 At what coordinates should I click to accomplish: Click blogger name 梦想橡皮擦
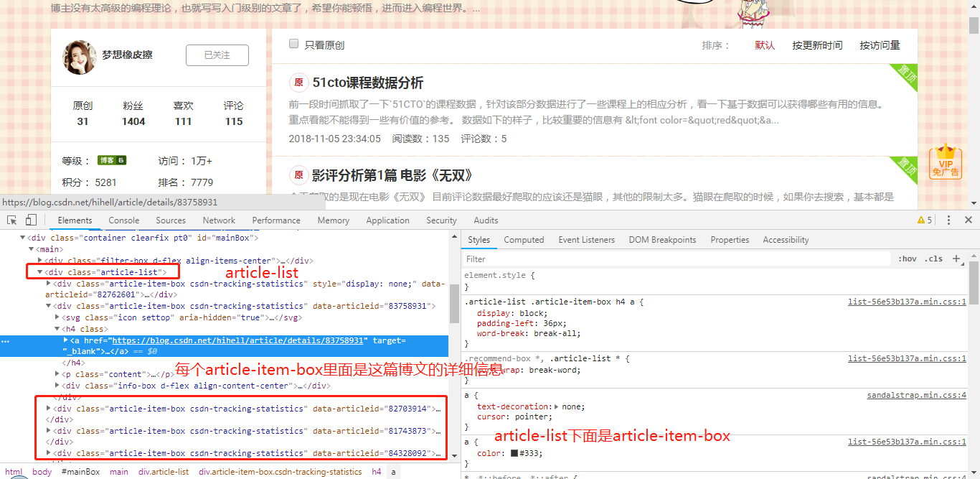click(x=127, y=55)
